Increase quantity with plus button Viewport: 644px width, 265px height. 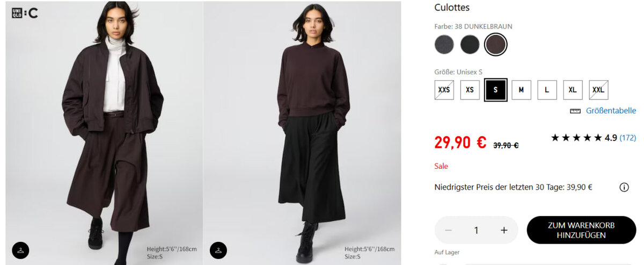(504, 230)
